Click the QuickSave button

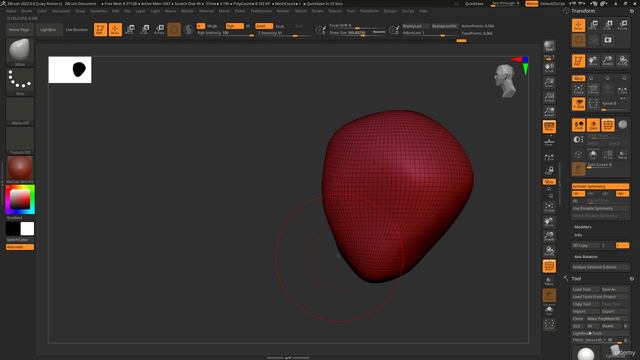pos(474,4)
